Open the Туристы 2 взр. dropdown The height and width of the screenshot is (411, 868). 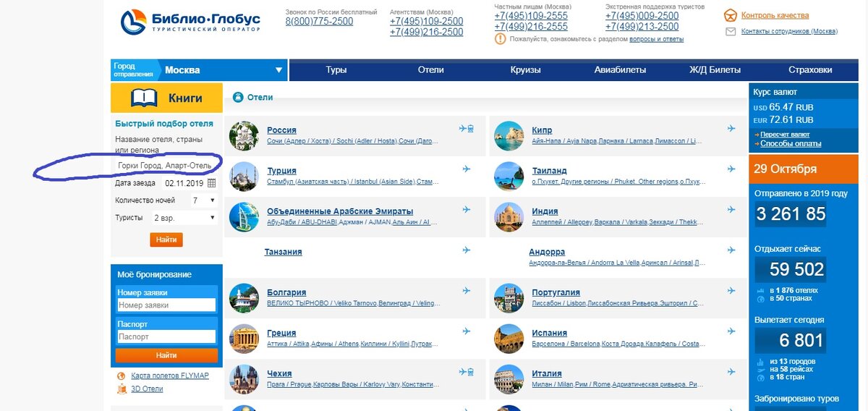(x=184, y=217)
